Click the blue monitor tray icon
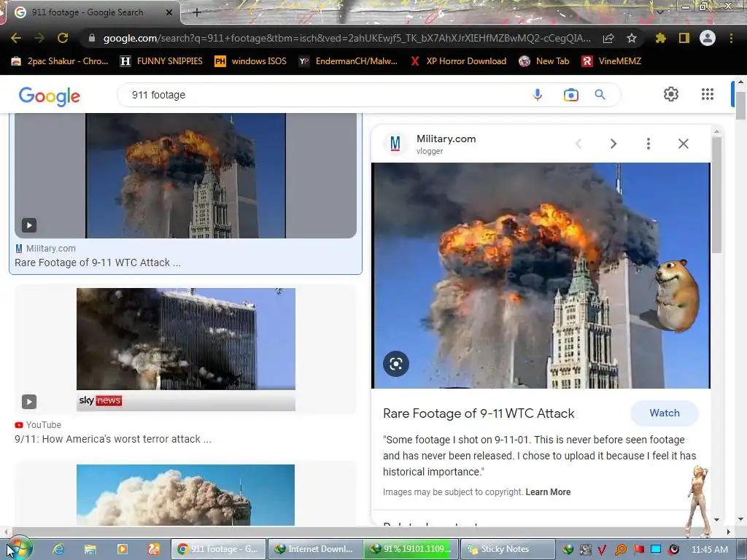Image resolution: width=747 pixels, height=560 pixels. (656, 550)
